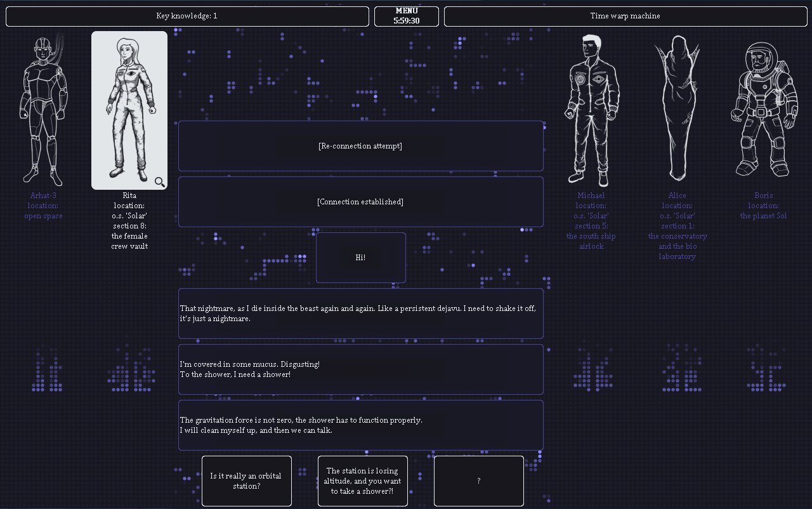Click the "Hi!" message bubble
The image size is (812, 509).
(x=360, y=258)
